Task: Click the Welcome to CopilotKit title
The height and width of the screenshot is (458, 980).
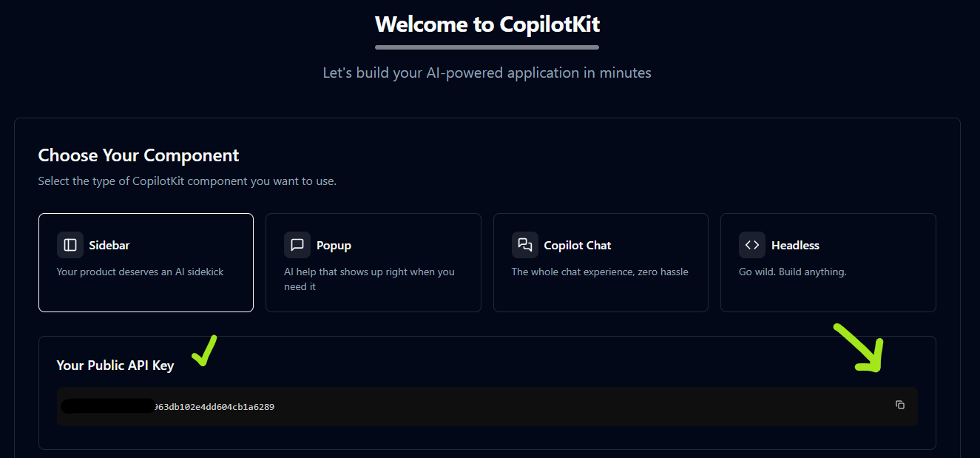Action: point(487,24)
